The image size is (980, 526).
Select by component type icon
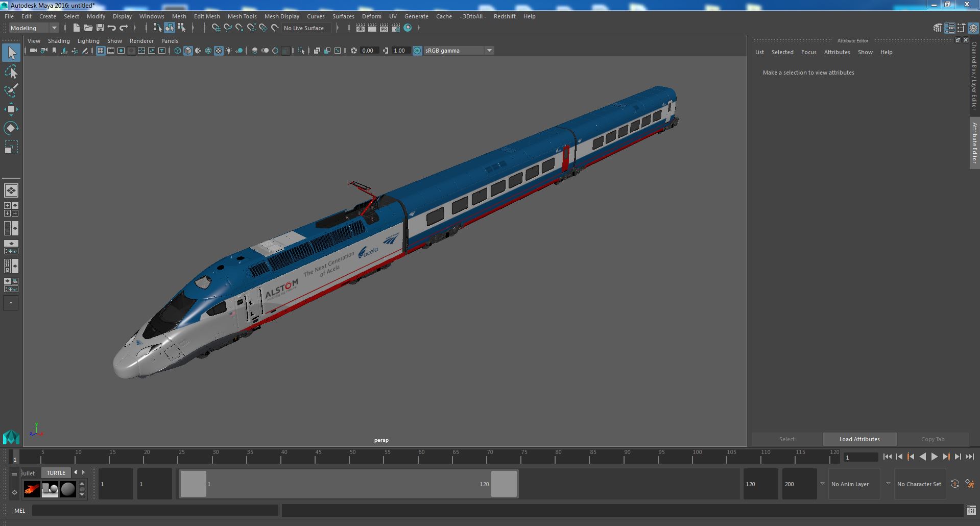click(181, 28)
